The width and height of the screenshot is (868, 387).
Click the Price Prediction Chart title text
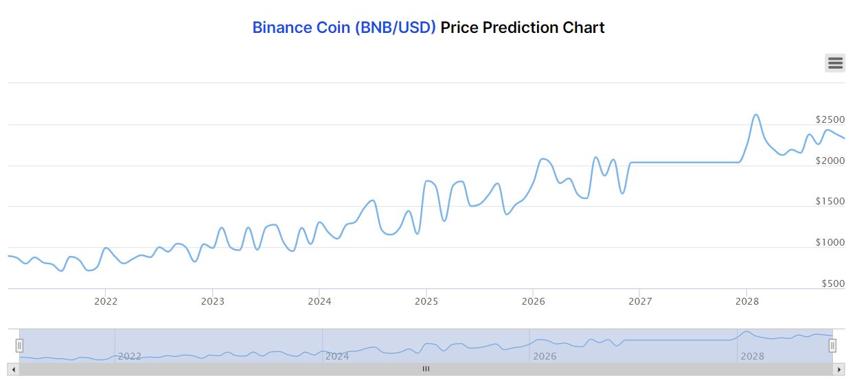[523, 28]
